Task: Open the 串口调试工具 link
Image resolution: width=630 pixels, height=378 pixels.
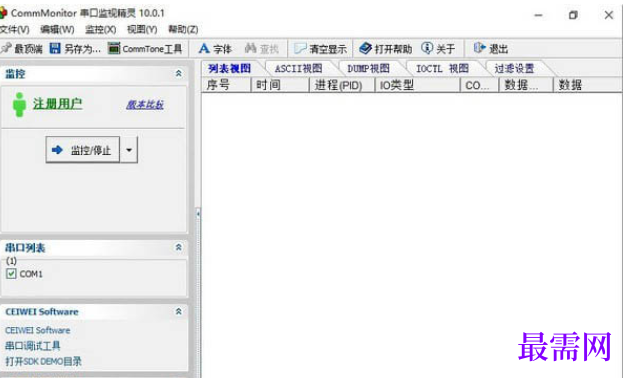Action: tap(33, 346)
